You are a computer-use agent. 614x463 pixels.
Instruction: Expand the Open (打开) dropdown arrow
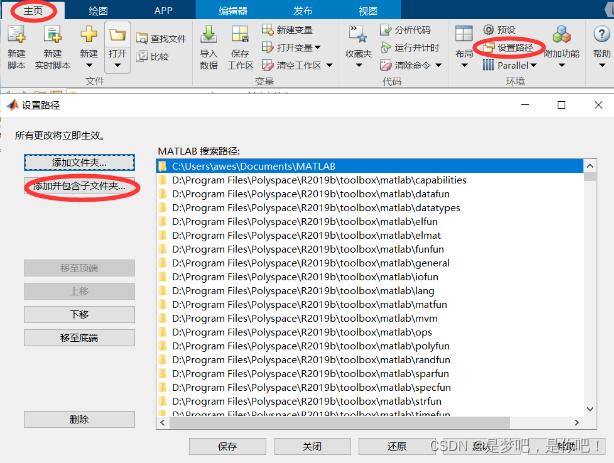click(117, 65)
